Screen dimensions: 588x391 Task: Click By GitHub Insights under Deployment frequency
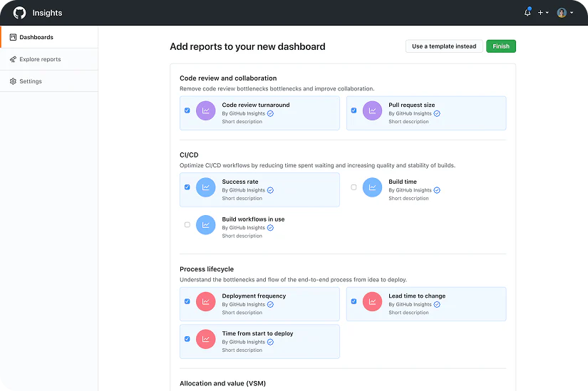tap(243, 304)
